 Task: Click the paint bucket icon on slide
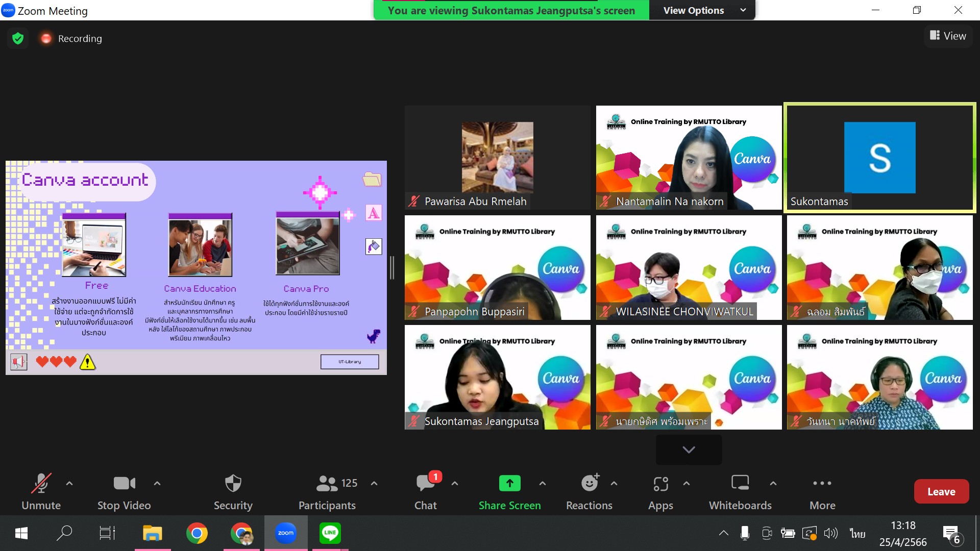pyautogui.click(x=374, y=246)
